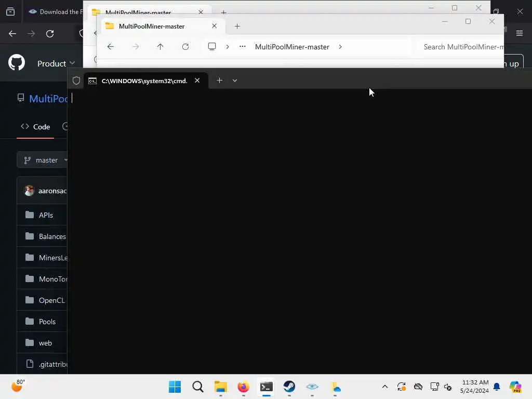Click the terminal admin shield icon
This screenshot has width=532, height=399.
point(76,81)
